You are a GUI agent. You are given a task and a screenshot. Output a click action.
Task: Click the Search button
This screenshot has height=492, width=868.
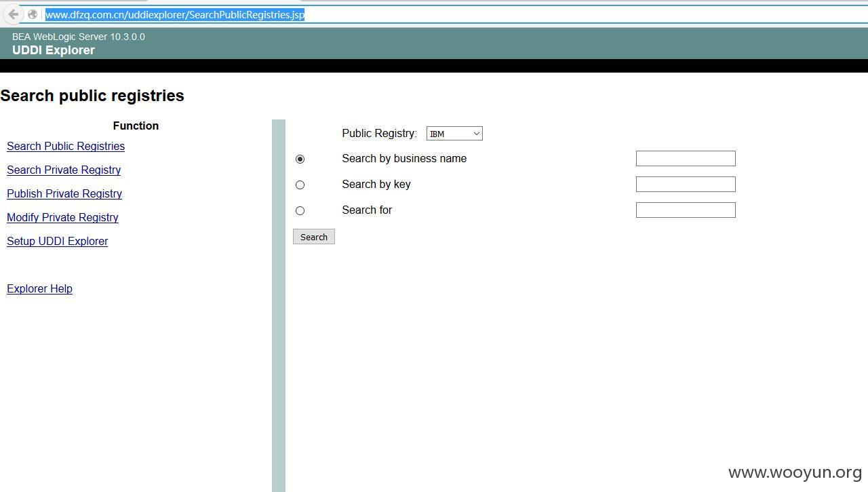pos(314,236)
